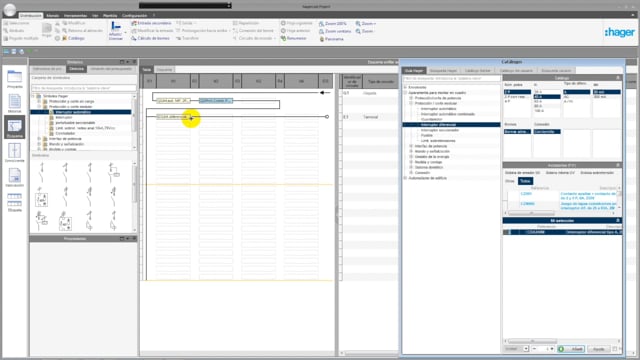Click the green Añadir button icon
This screenshot has height=360, width=640.
tap(561, 349)
